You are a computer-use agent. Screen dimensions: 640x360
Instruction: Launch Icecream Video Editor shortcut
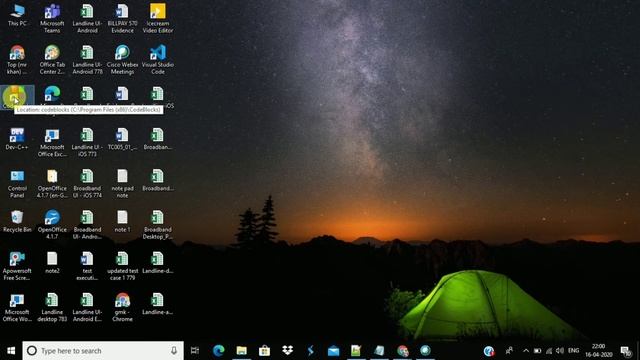[x=158, y=18]
